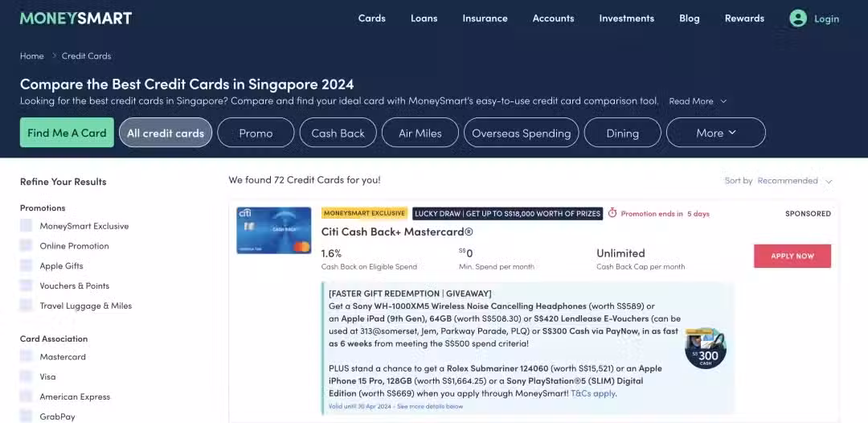Click the S$300 cash badge image
The image size is (868, 423).
[706, 348]
